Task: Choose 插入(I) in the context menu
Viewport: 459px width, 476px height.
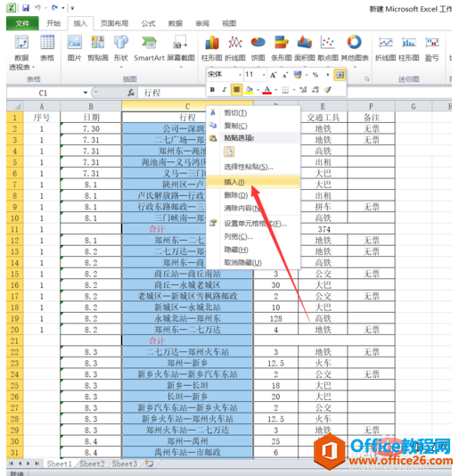Action: (x=253, y=182)
